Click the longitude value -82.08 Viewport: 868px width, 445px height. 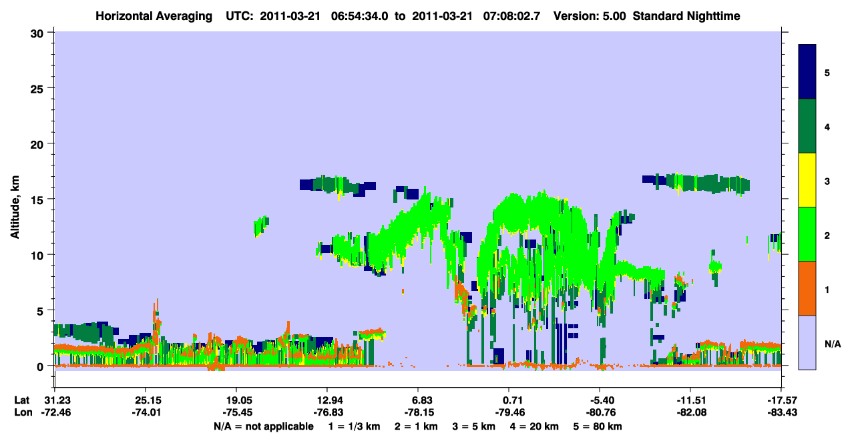[x=690, y=413]
